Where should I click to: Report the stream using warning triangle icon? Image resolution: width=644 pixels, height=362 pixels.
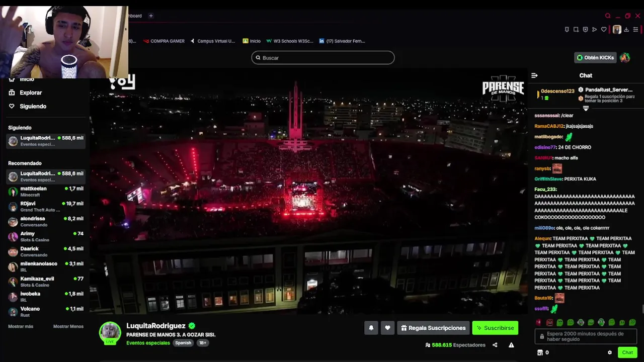(511, 345)
